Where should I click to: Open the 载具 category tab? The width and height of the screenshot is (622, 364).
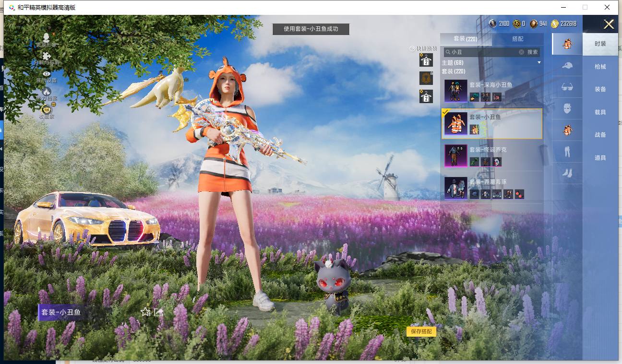click(x=600, y=112)
